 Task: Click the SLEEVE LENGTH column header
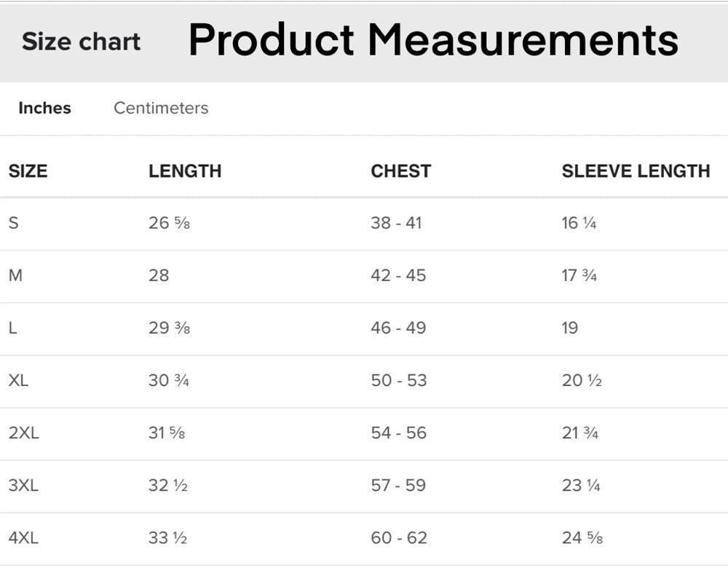636,171
